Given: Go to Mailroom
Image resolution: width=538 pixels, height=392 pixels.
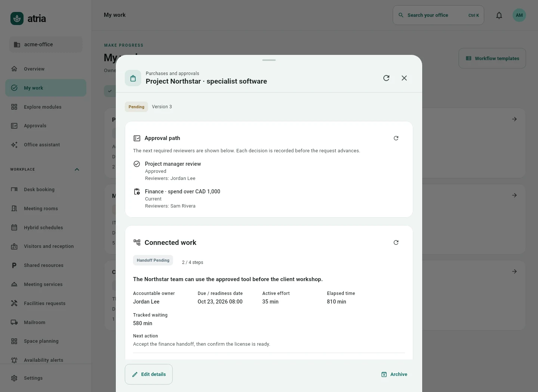Looking at the screenshot, I should click(46, 323).
